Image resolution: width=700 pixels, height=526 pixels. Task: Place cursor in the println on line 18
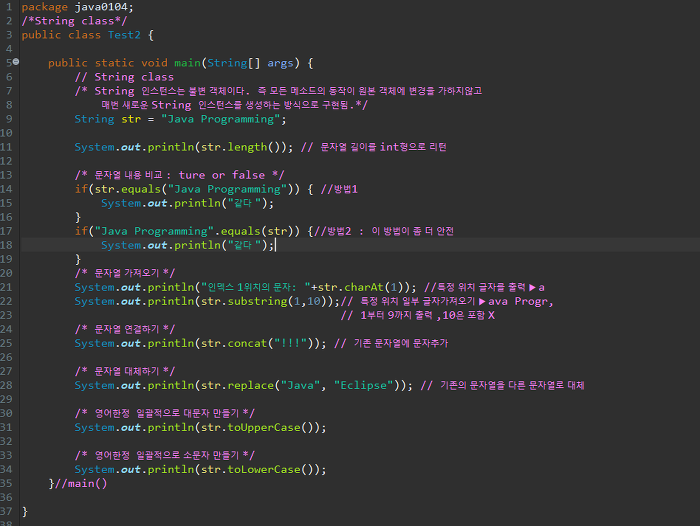click(187, 245)
